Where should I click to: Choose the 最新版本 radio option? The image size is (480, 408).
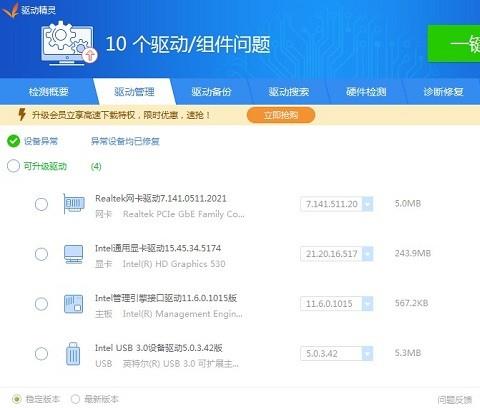[x=75, y=399]
